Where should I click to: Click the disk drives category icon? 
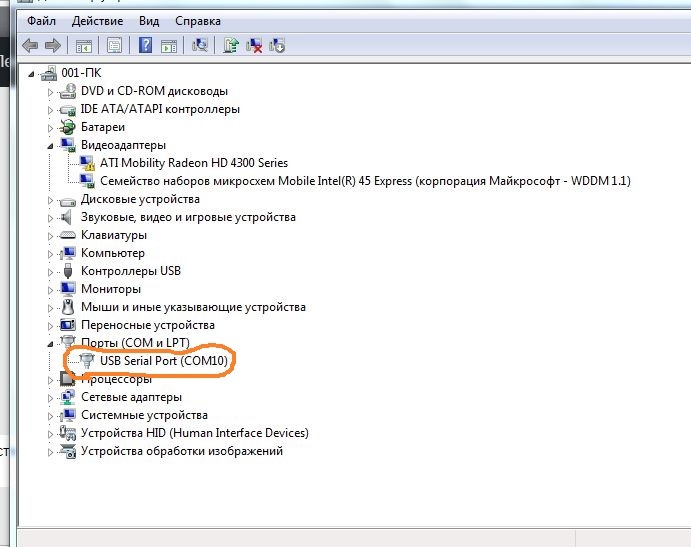[67, 201]
